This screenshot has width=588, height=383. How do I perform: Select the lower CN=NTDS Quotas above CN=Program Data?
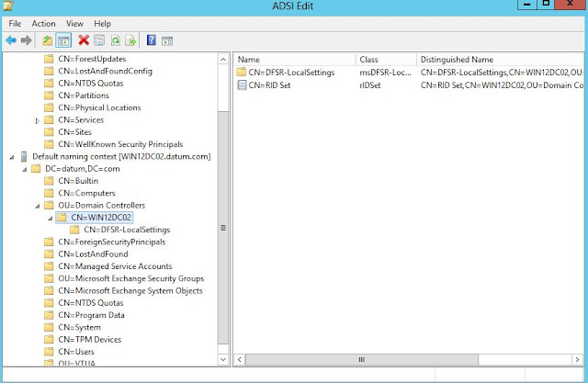91,303
